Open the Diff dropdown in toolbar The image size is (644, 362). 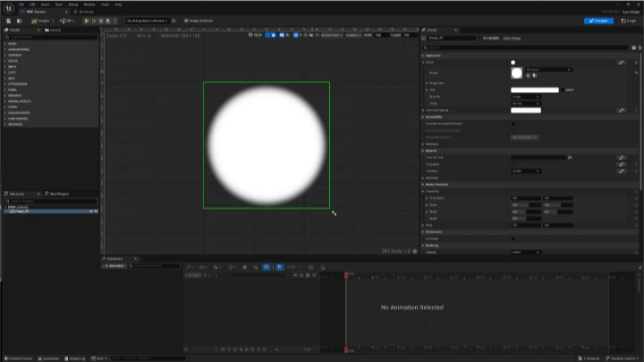point(66,21)
